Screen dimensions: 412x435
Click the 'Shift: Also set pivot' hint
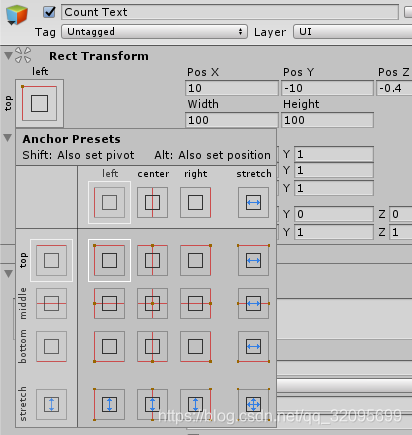78,155
